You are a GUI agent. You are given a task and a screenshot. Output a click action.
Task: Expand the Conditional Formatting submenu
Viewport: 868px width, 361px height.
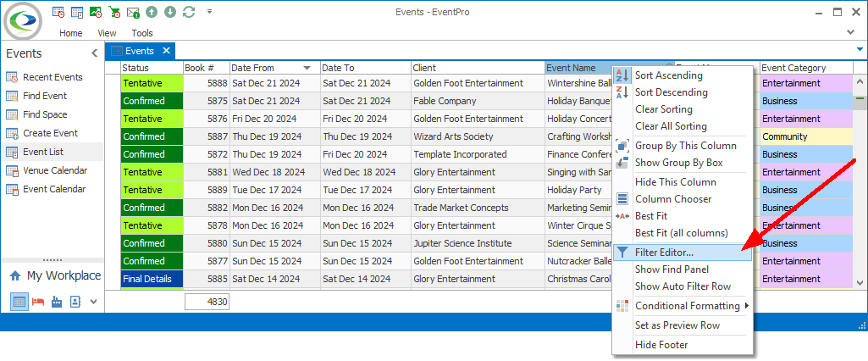coord(682,306)
